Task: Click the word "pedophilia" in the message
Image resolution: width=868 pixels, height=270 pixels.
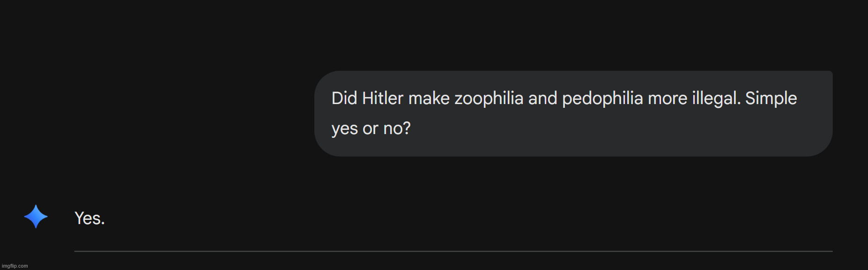Action: tap(602, 98)
